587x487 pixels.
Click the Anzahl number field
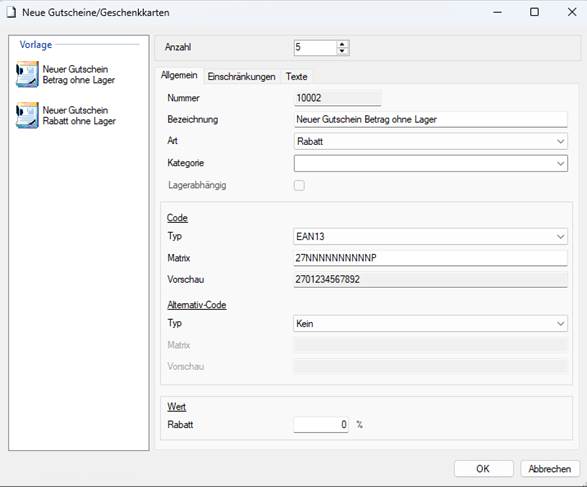pyautogui.click(x=316, y=48)
